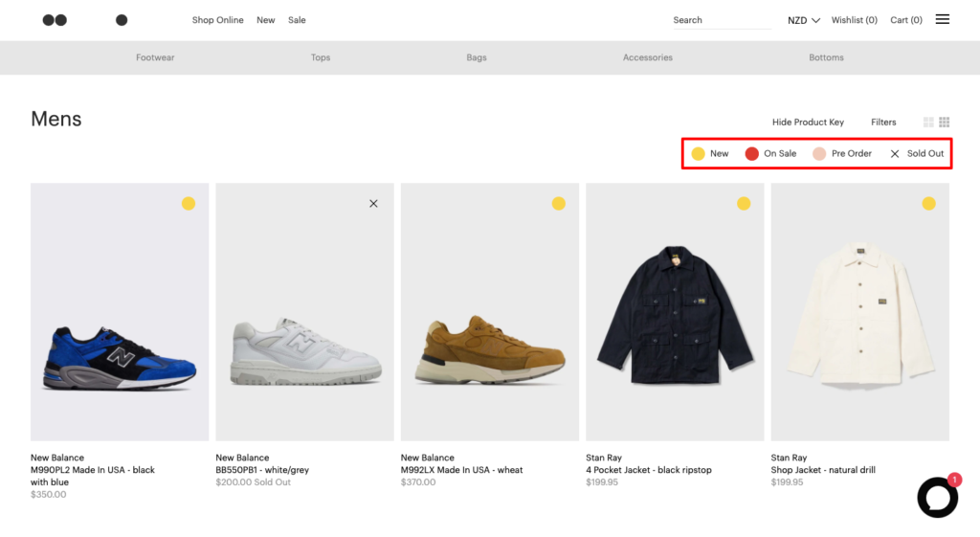The height and width of the screenshot is (537, 980).
Task: Click the double-dot logo in header
Action: pos(55,20)
